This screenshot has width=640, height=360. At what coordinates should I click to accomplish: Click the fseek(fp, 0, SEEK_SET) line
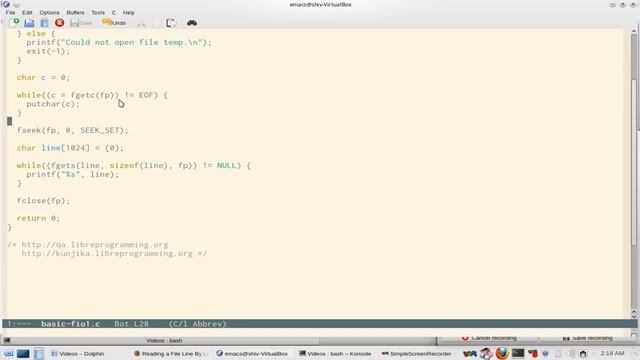pos(73,130)
